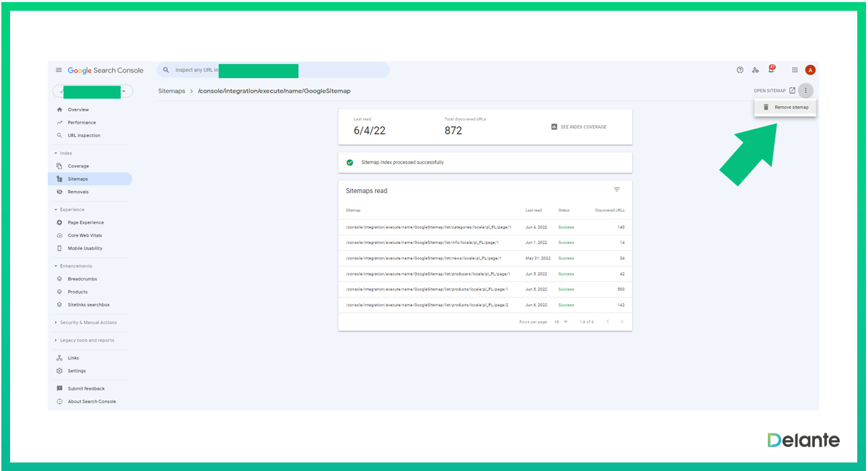Click the Inspect any URL search field
Screen dimensions: 868x471
272,70
